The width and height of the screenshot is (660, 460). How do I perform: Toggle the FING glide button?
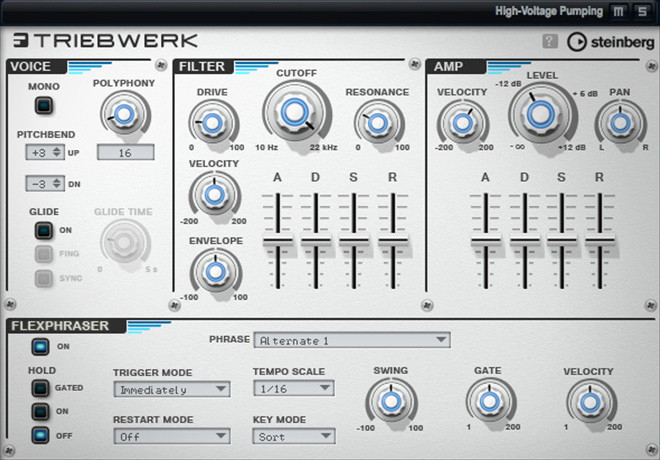[x=43, y=254]
